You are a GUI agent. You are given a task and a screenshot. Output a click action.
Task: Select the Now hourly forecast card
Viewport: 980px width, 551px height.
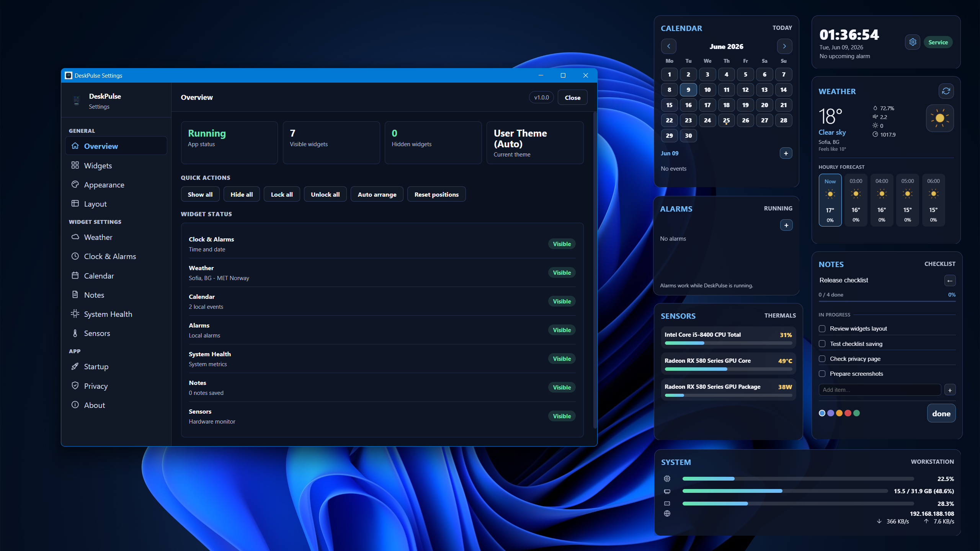click(830, 200)
